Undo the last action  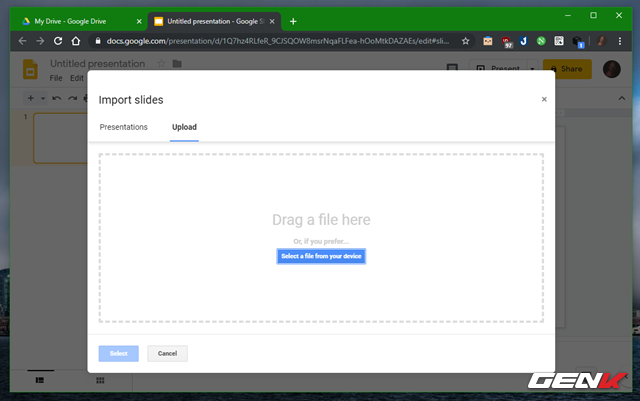click(x=57, y=98)
